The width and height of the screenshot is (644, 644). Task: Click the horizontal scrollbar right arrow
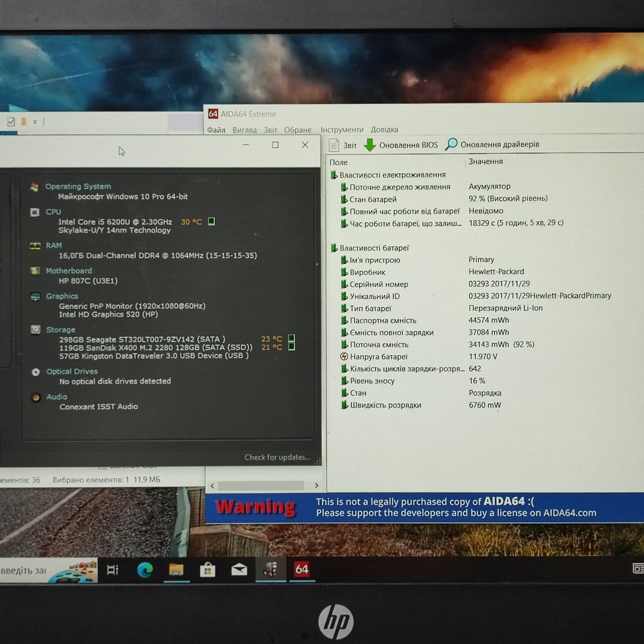(x=316, y=486)
